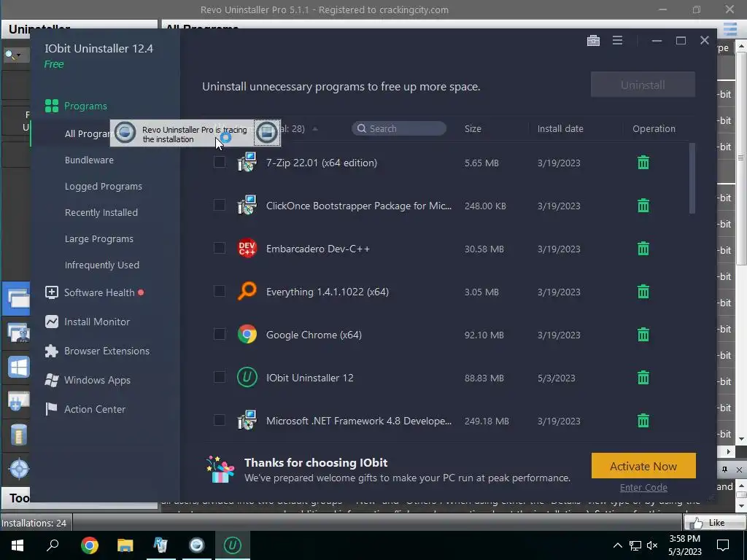Tick checkbox for ClickOnce Bootstrapper Package
Viewport: 747px width, 560px height.
[219, 205]
